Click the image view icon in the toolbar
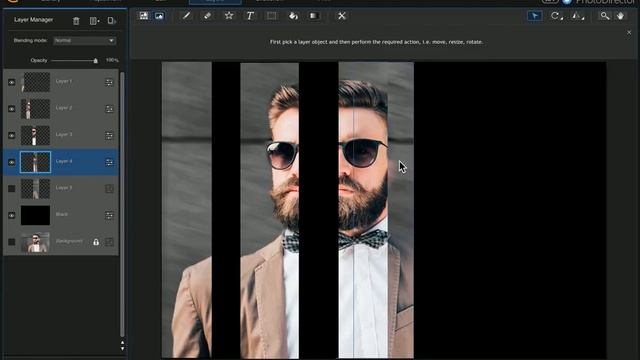This screenshot has width=640, height=360. click(159, 16)
